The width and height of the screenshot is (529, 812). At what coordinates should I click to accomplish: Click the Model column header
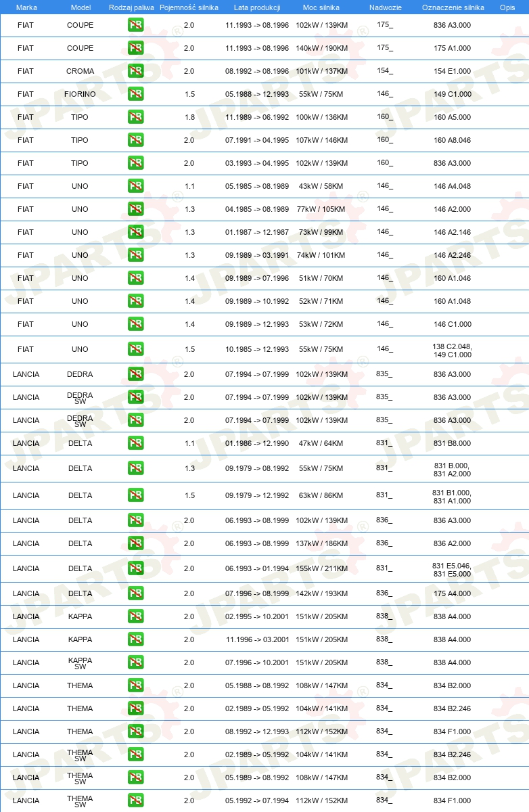[80, 7]
